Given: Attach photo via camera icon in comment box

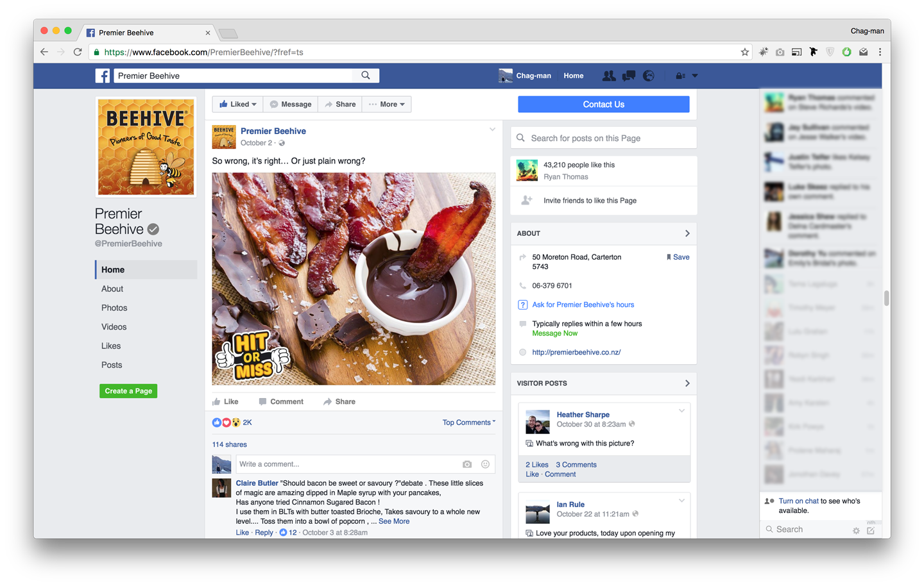Looking at the screenshot, I should (467, 464).
